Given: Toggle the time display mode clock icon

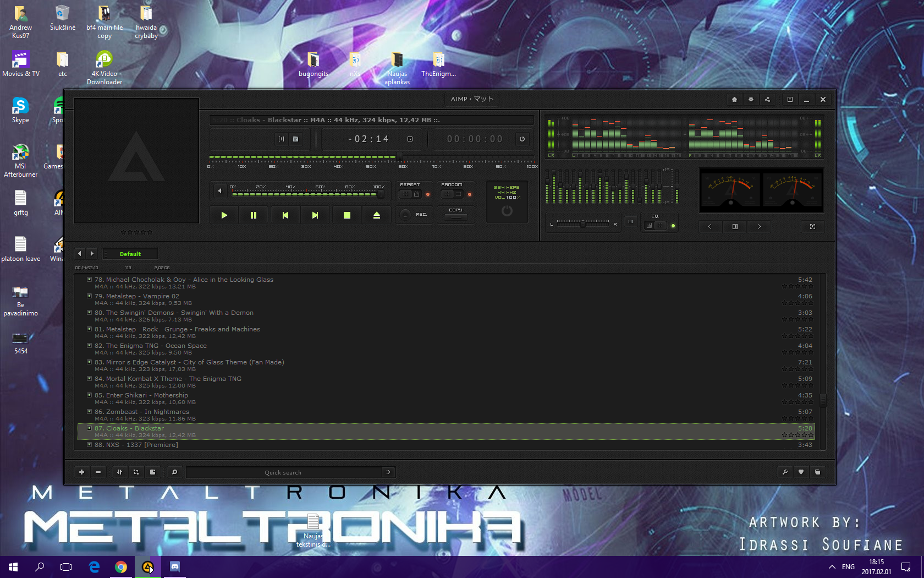Looking at the screenshot, I should coord(410,139).
